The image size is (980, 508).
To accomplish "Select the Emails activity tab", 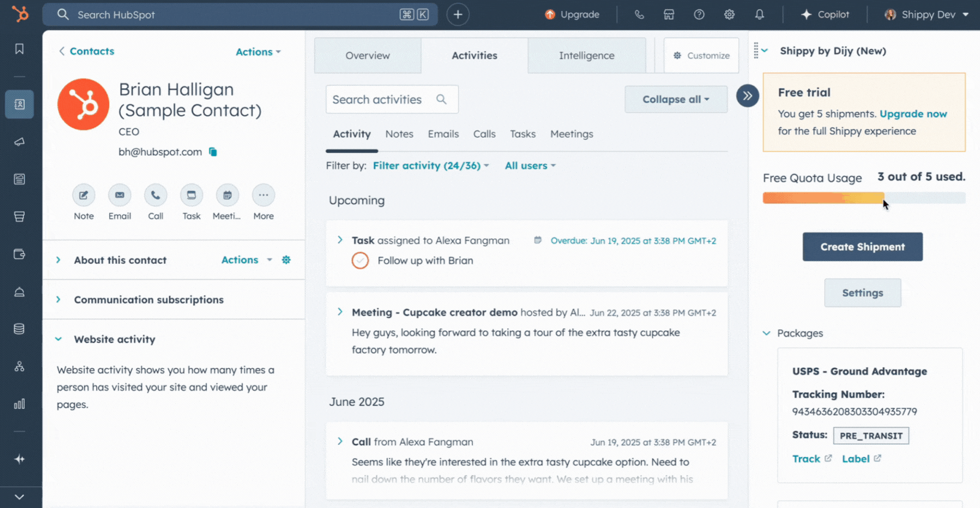I will pos(444,134).
